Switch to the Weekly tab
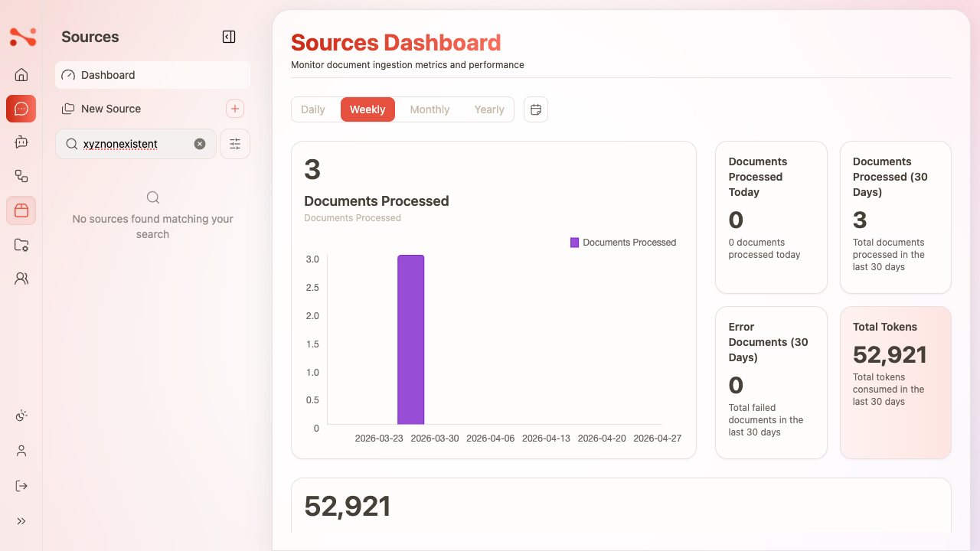The width and height of the screenshot is (980, 551). click(x=367, y=109)
